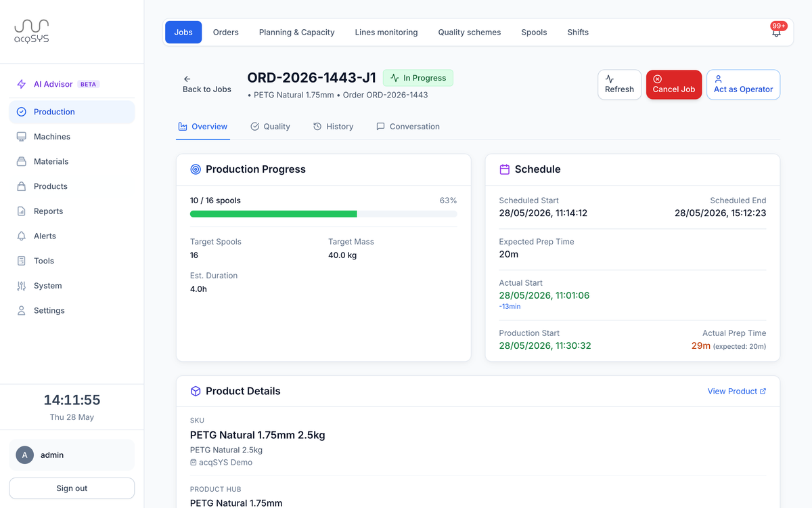Viewport: 812px width, 508px height.
Task: Switch to the Quality tab
Action: click(x=270, y=127)
